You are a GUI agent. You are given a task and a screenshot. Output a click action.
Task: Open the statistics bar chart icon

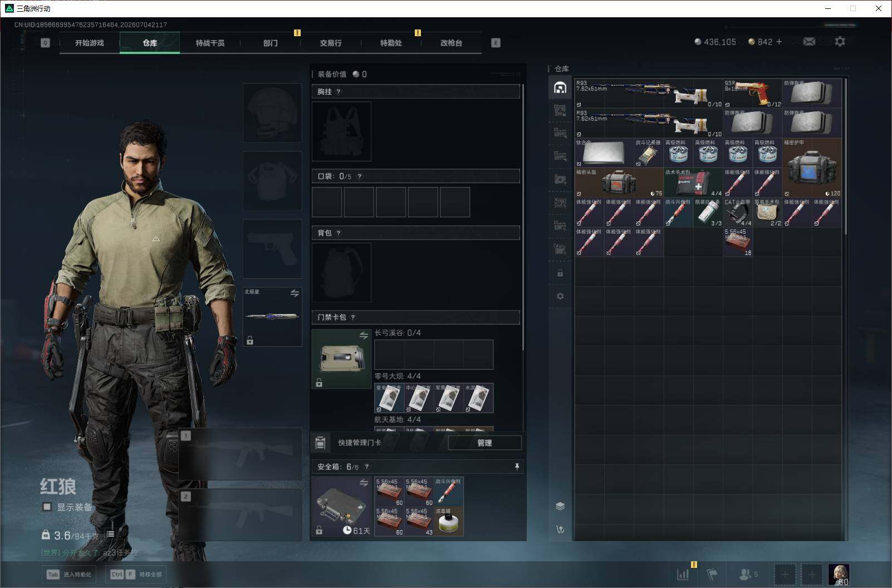[683, 574]
